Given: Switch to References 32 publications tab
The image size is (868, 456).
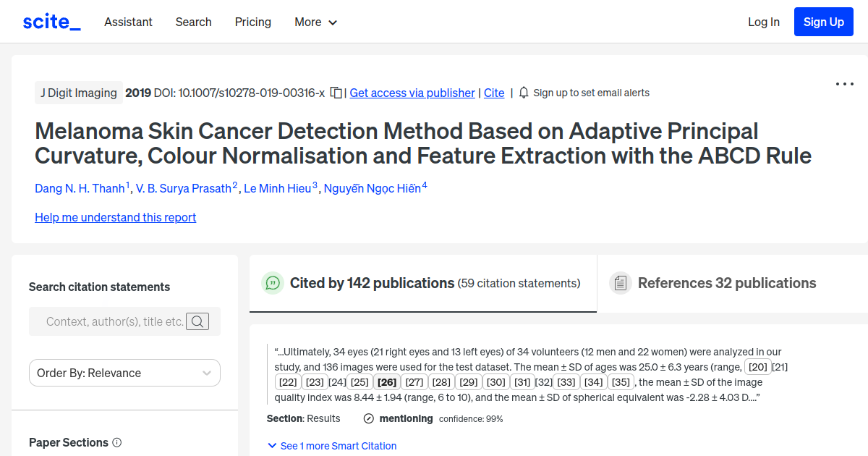Looking at the screenshot, I should (726, 283).
